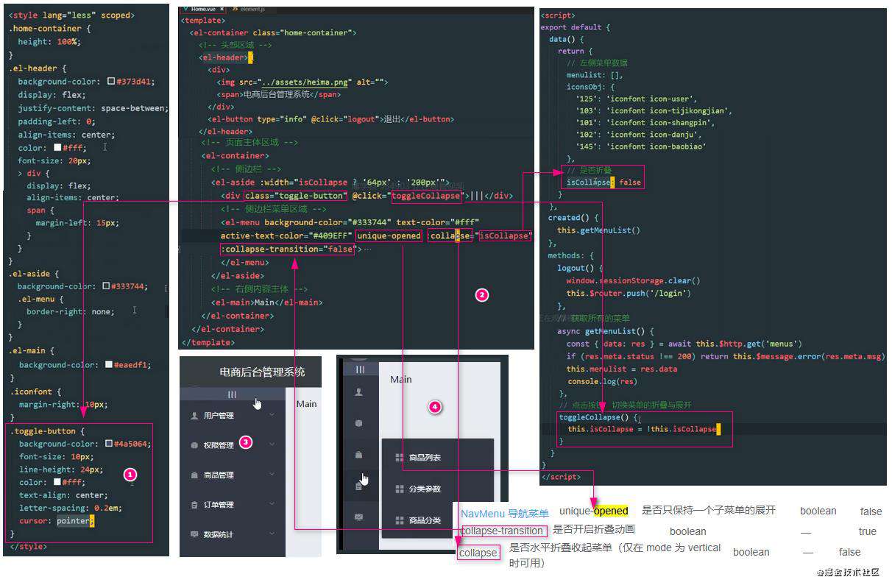Click 'this.getMenuList()' inside created()
The height and width of the screenshot is (588, 892).
[x=598, y=230]
